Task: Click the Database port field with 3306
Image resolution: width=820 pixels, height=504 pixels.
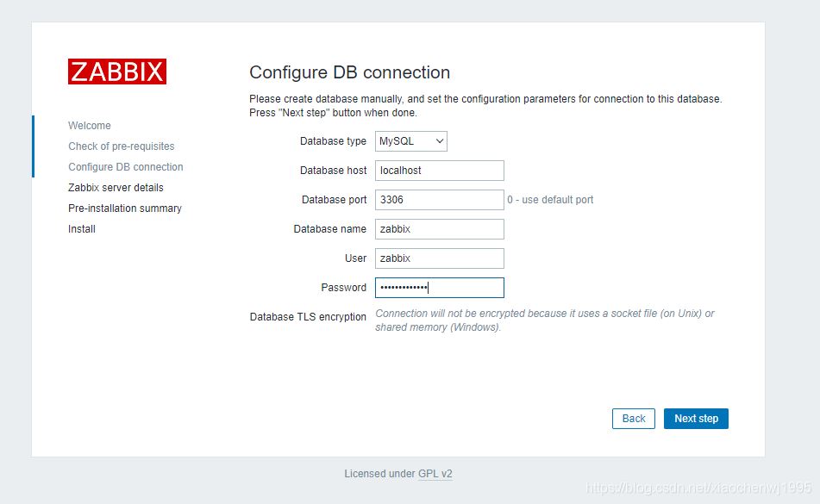Action: (x=439, y=200)
